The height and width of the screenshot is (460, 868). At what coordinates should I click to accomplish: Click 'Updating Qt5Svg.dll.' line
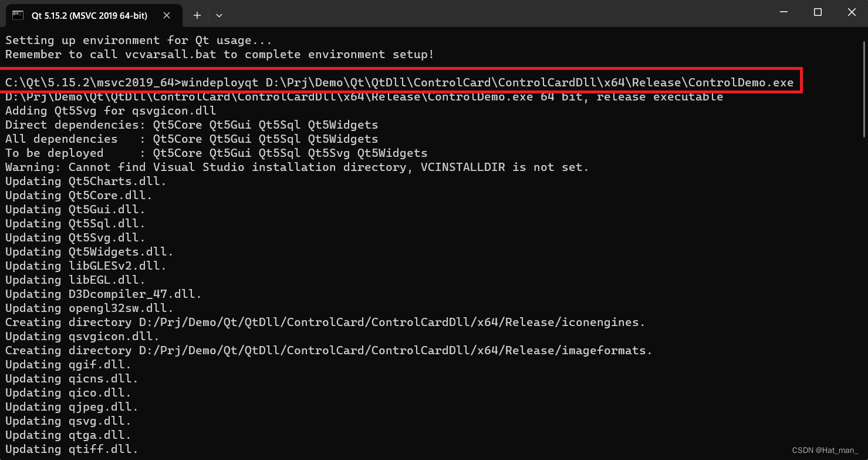click(76, 238)
